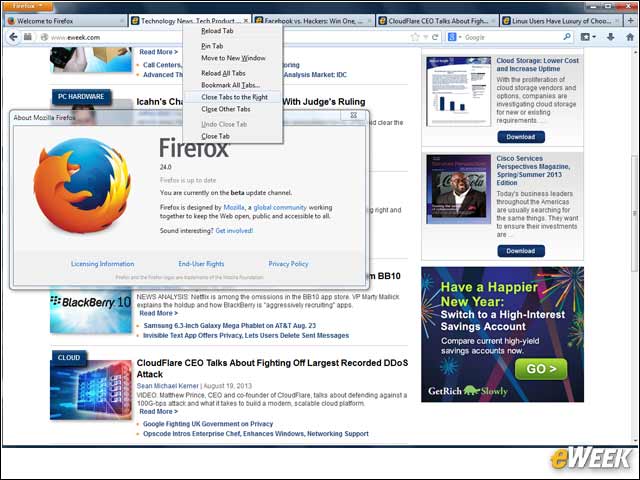Click the Firefox logo in the About dialog
640x480 pixels.
82,186
